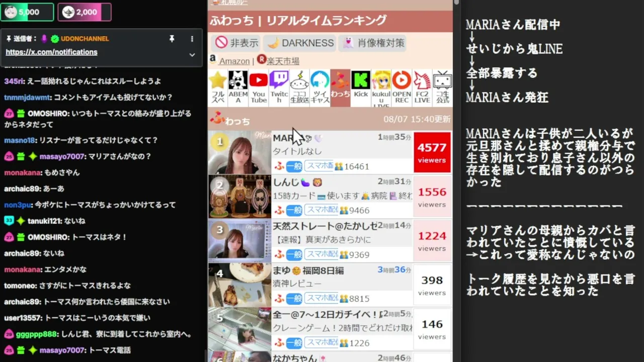Select the フルスペ star icon

tap(218, 88)
